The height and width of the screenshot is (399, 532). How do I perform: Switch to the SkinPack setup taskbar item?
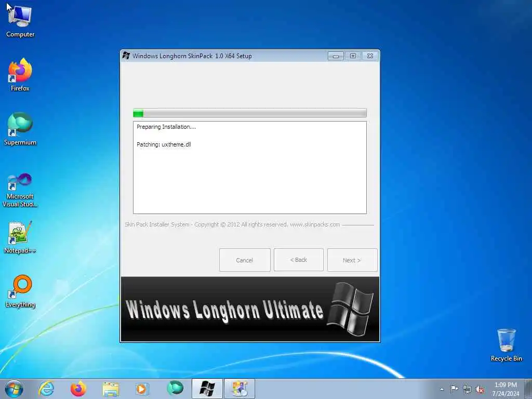point(207,389)
